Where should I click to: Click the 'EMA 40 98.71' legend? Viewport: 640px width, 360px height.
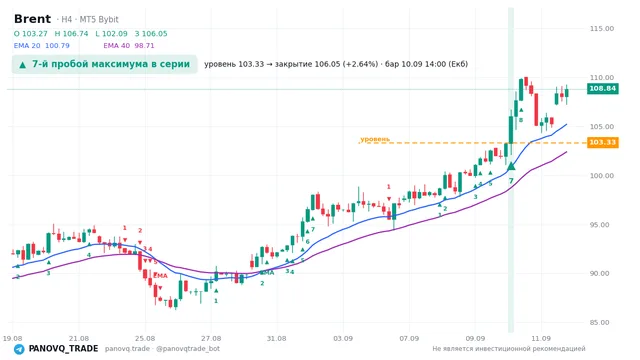pyautogui.click(x=129, y=46)
